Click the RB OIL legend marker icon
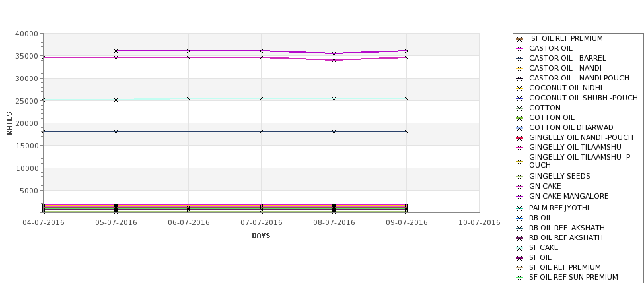The width and height of the screenshot is (644, 283). coord(520,218)
